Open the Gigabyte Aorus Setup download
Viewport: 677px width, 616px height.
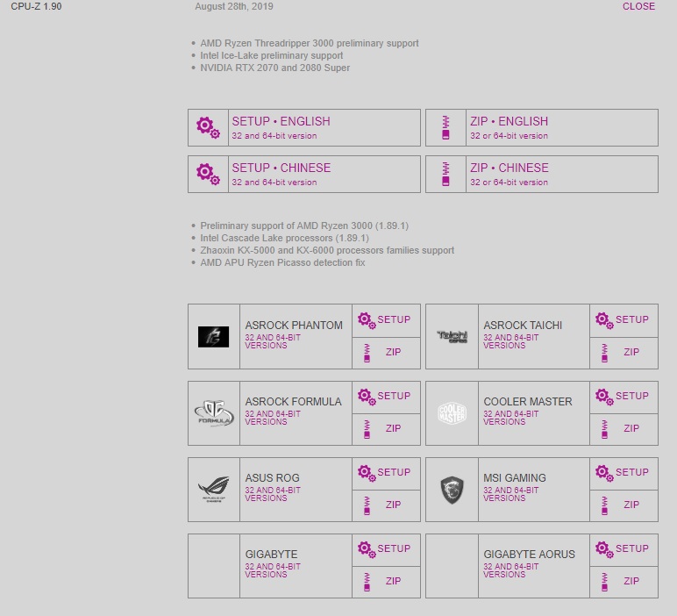[624, 549]
